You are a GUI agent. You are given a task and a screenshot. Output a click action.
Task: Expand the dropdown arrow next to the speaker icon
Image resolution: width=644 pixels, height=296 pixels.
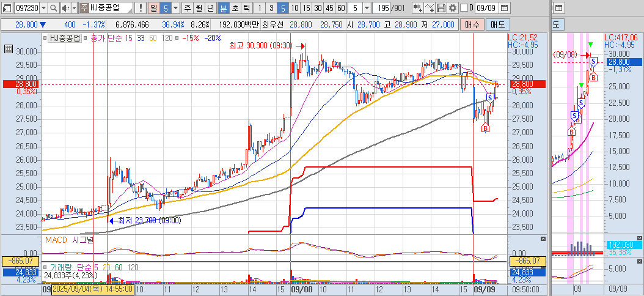click(74, 8)
